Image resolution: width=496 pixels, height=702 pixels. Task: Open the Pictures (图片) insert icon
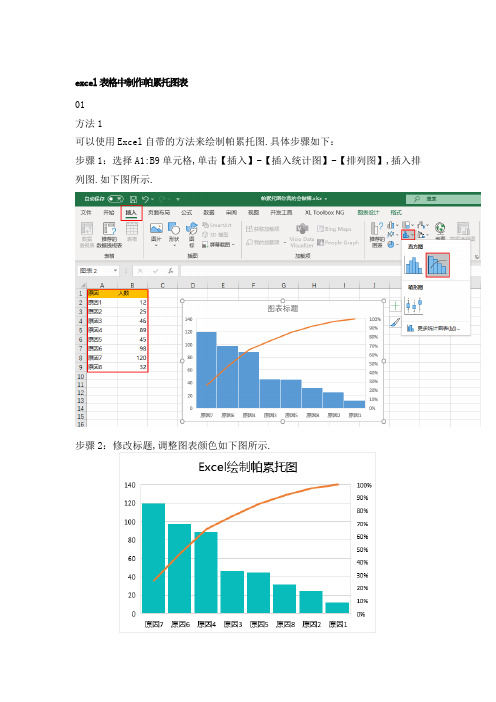coord(156,232)
